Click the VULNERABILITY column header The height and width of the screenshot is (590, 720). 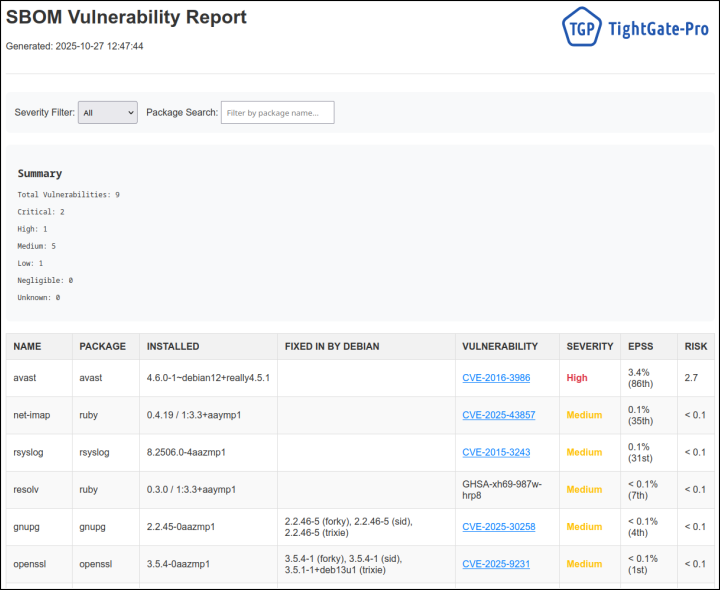pos(500,346)
